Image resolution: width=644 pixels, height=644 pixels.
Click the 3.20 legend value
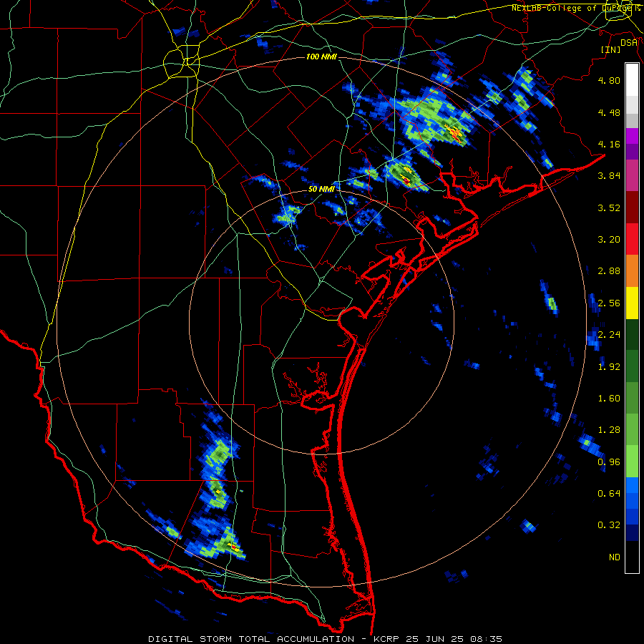pos(609,240)
